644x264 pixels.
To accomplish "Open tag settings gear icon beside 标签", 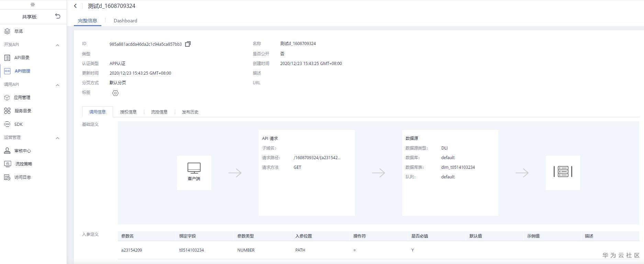I will [x=115, y=93].
